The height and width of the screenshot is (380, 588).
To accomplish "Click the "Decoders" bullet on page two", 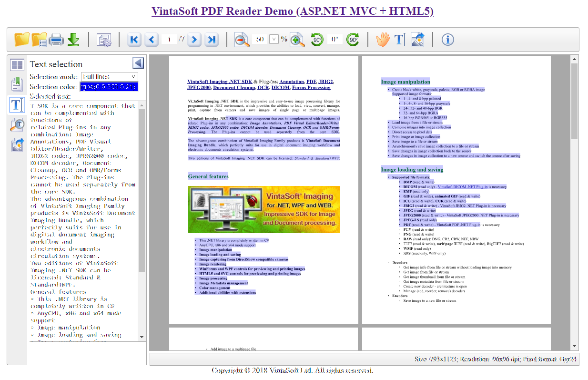I will click(400, 263).
